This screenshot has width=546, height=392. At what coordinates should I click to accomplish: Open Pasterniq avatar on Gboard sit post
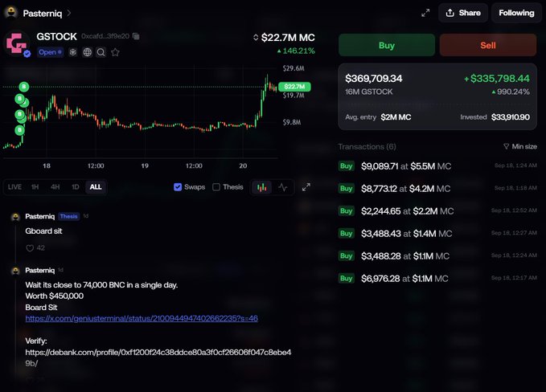tap(15, 217)
